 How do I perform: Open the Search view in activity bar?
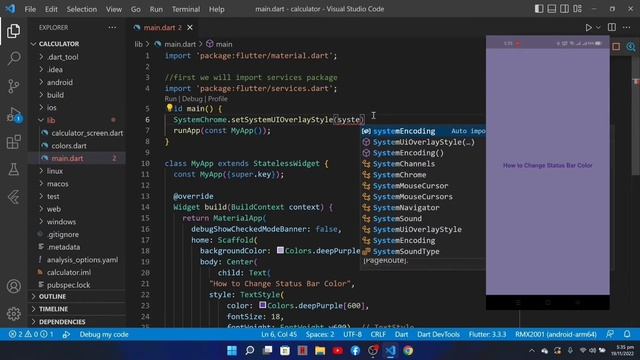[x=13, y=58]
